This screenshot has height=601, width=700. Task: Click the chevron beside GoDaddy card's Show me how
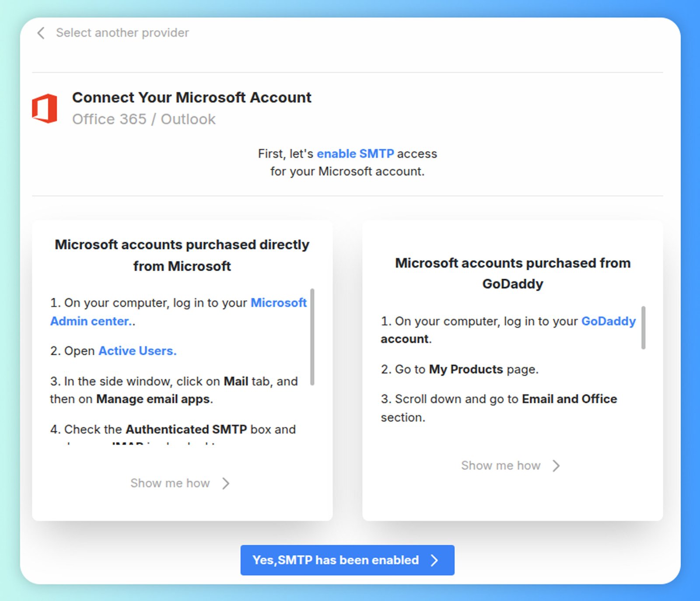click(x=556, y=465)
